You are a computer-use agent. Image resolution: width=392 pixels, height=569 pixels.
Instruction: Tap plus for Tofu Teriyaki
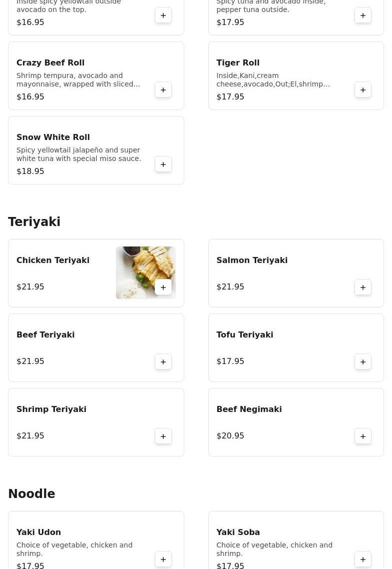tap(363, 362)
